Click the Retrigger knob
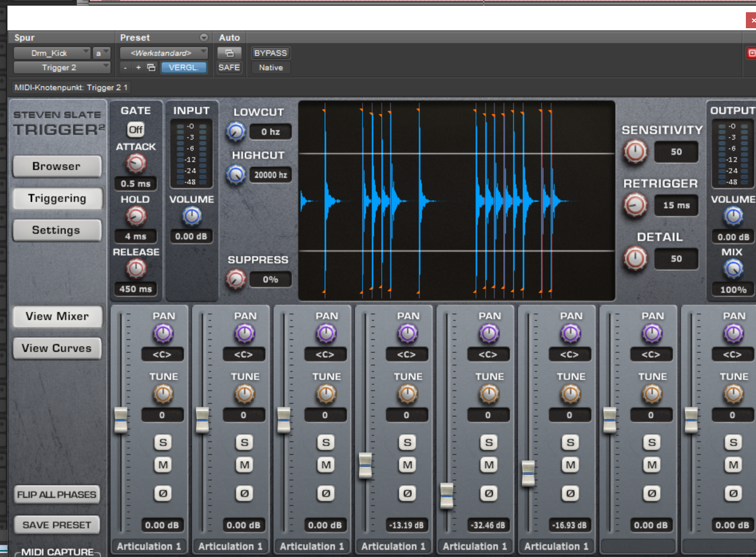The width and height of the screenshot is (756, 557). (635, 205)
